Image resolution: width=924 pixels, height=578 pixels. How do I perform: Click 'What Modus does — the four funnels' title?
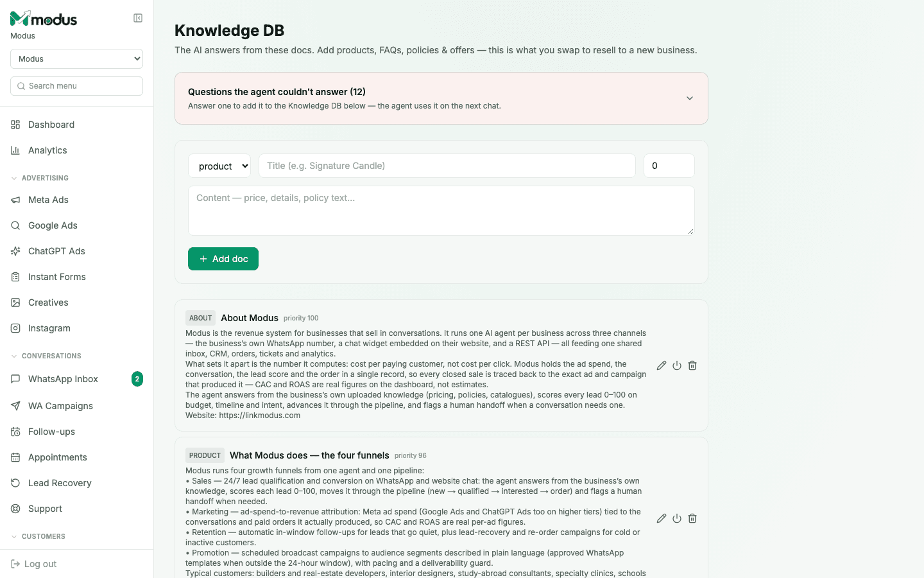[x=309, y=455]
